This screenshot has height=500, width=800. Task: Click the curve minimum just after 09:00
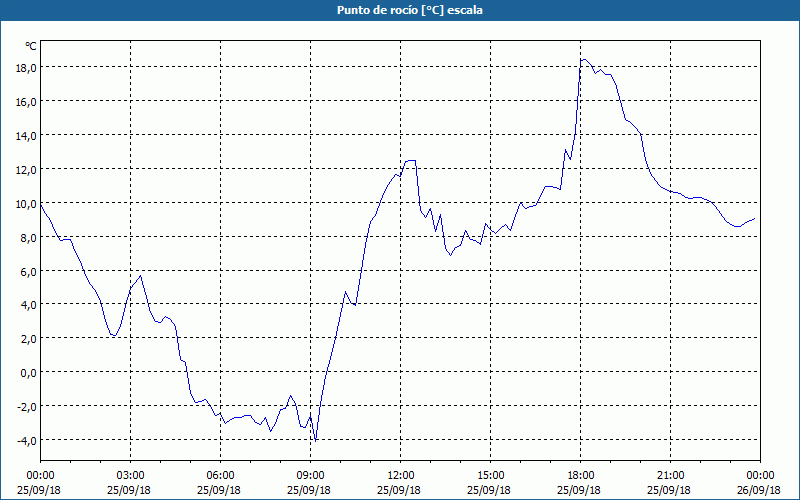click(x=316, y=440)
